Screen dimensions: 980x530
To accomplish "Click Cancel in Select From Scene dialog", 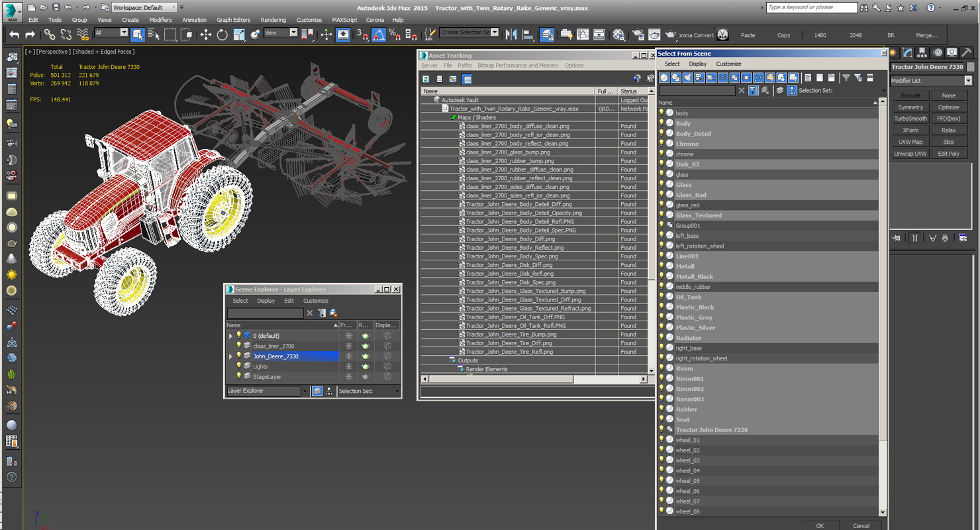I will point(861,525).
